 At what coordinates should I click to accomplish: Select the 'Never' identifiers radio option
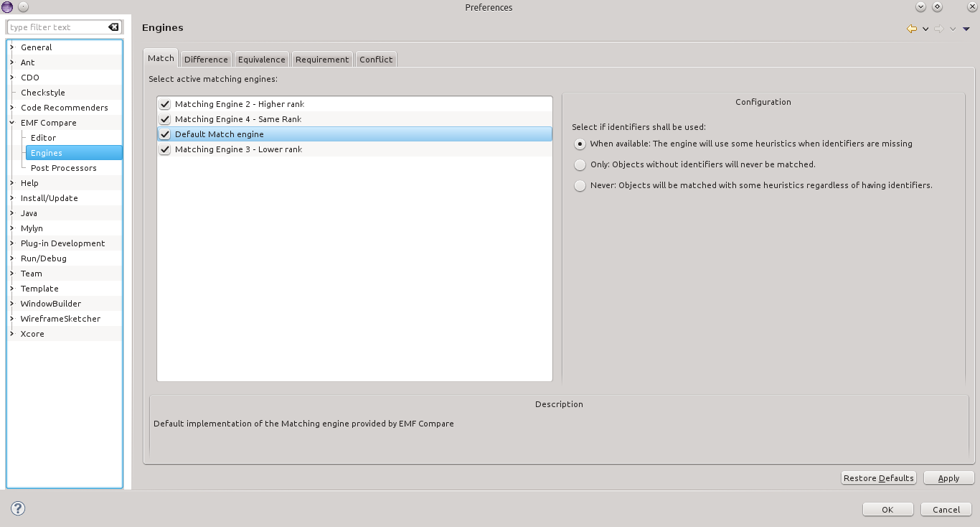pyautogui.click(x=580, y=185)
